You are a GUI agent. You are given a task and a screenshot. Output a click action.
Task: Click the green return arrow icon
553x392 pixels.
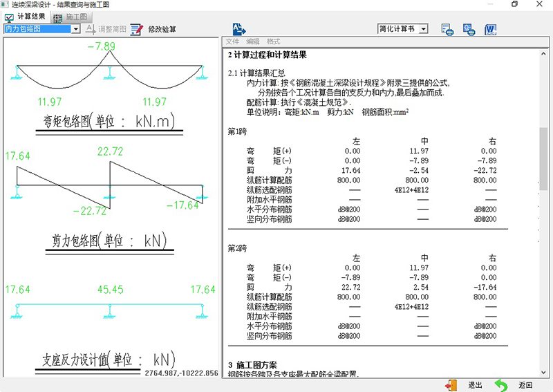502,385
